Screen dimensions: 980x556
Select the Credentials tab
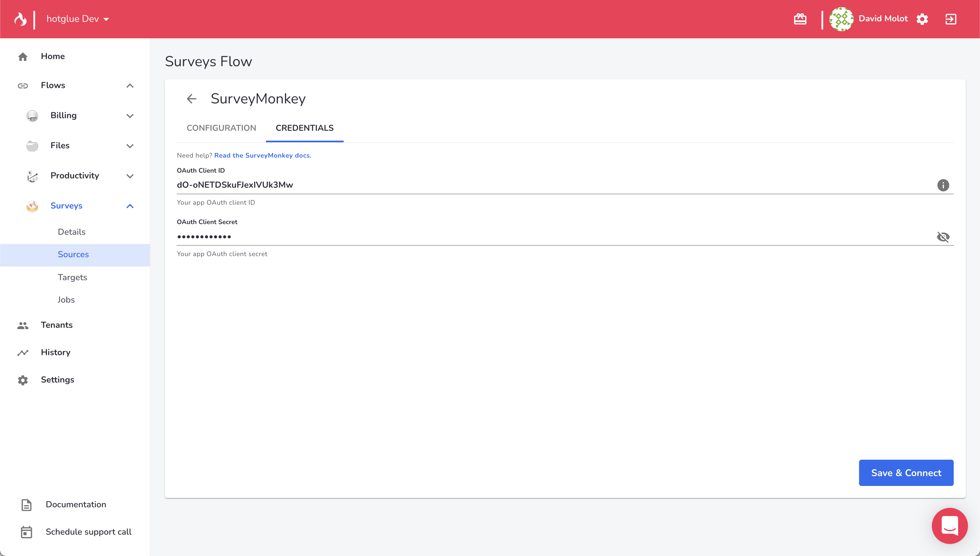click(304, 128)
